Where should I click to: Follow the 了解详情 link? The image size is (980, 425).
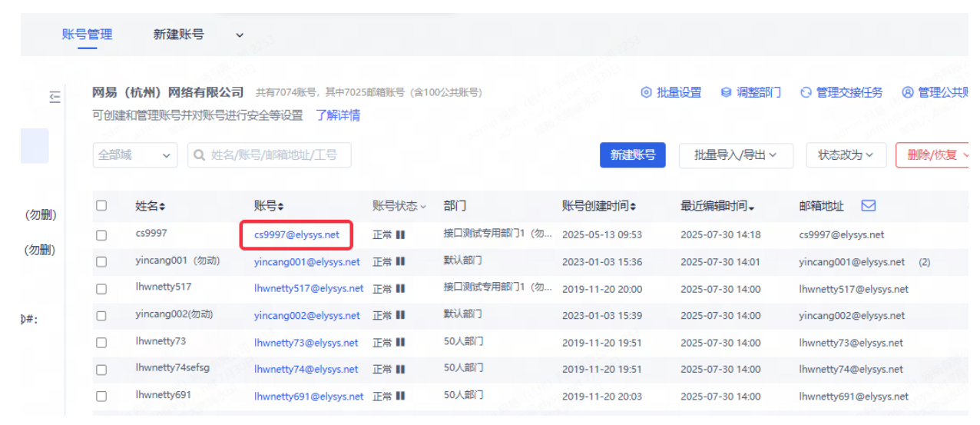338,115
